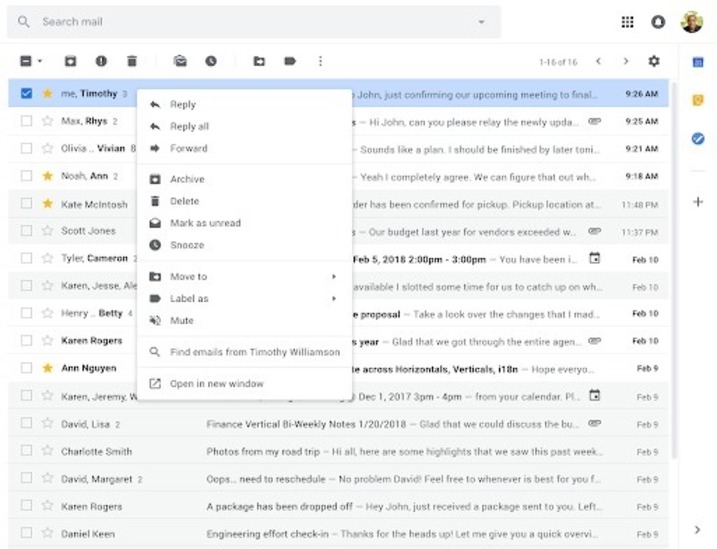Screen dimensions: 717x549
Task: Expand the Label as submenu arrow
Action: coord(334,298)
